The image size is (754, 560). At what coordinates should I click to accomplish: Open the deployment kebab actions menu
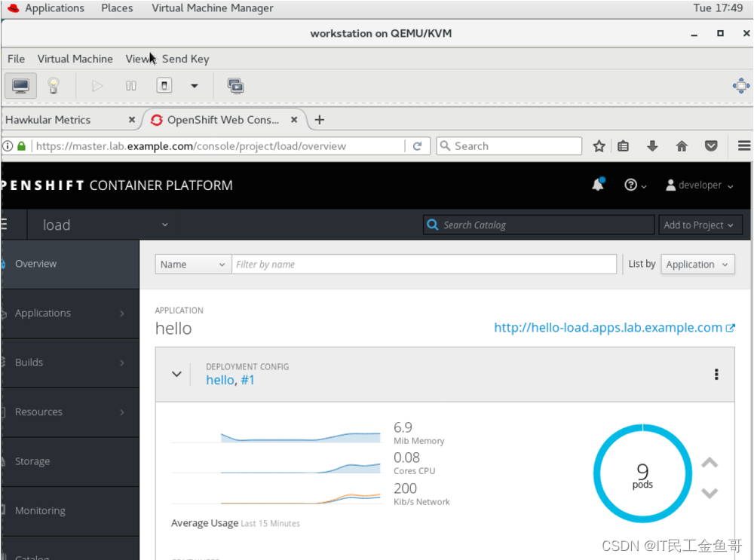click(716, 375)
